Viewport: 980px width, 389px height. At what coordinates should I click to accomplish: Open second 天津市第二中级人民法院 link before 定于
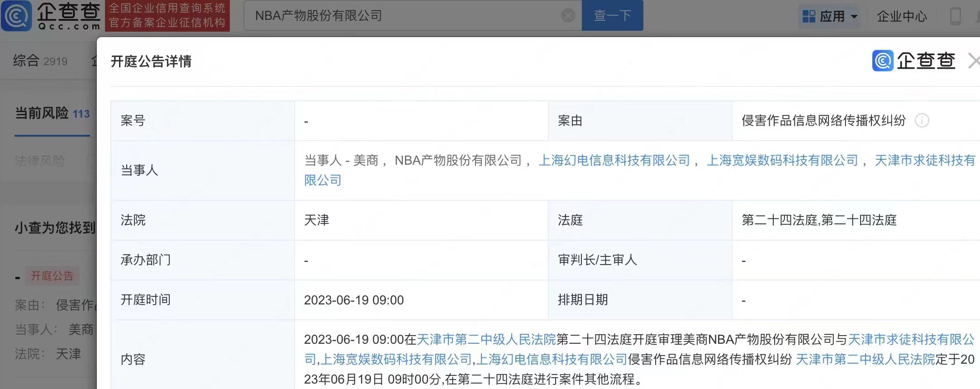pyautogui.click(x=865, y=359)
